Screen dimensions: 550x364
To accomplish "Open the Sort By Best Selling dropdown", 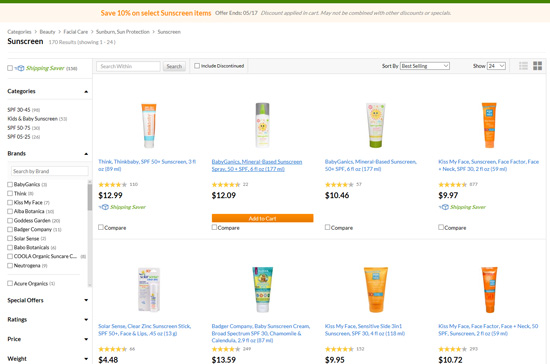I will (425, 66).
